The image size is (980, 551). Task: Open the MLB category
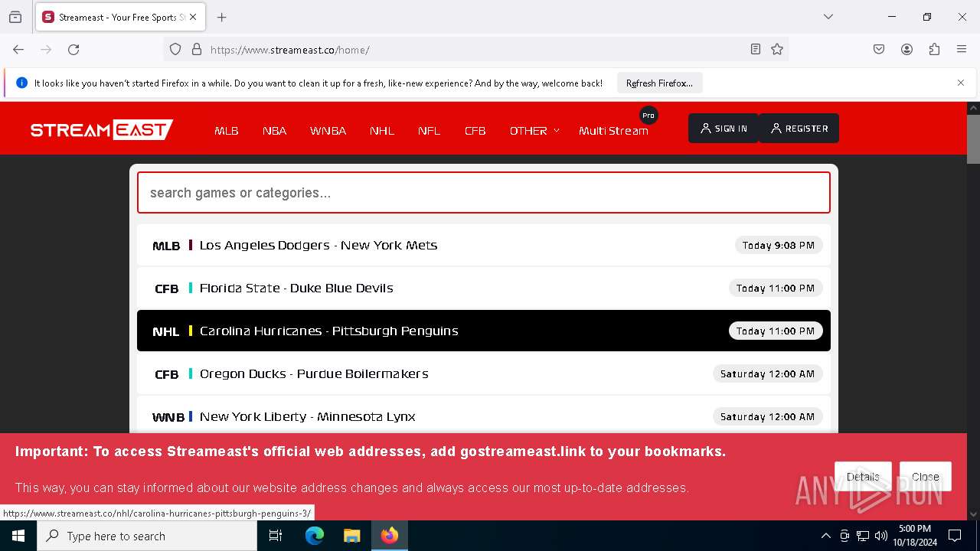(227, 131)
